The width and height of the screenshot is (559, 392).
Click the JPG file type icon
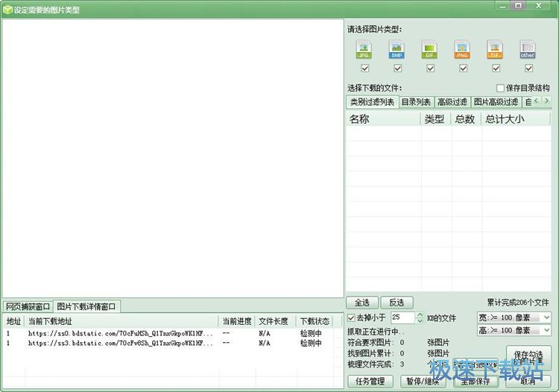tap(364, 50)
